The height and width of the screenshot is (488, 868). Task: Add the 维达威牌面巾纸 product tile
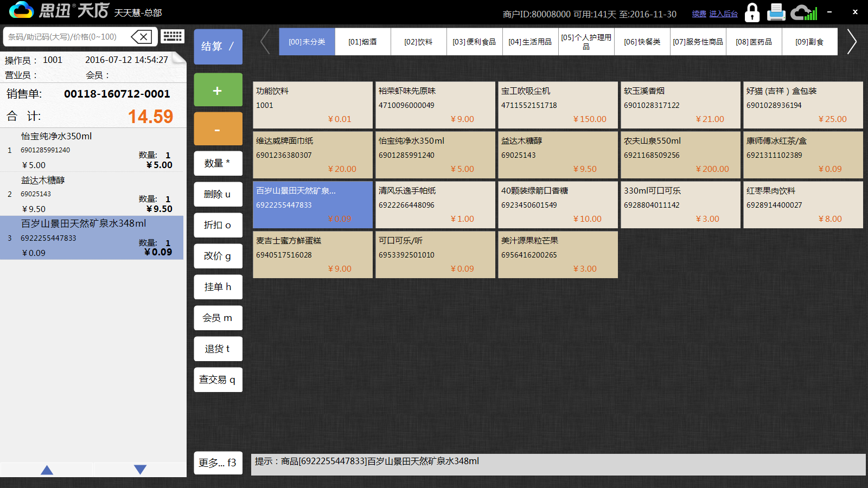pyautogui.click(x=313, y=155)
